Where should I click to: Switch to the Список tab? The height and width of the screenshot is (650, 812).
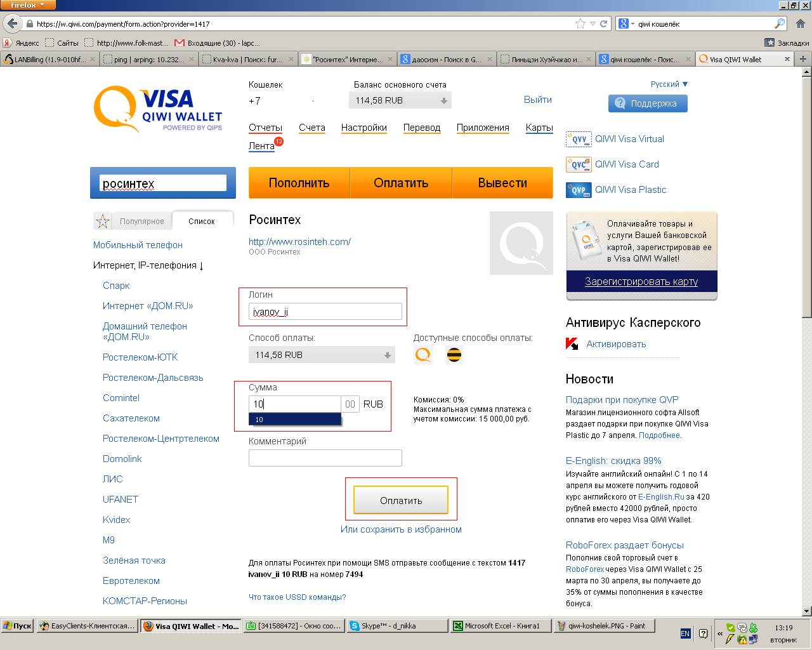(202, 221)
